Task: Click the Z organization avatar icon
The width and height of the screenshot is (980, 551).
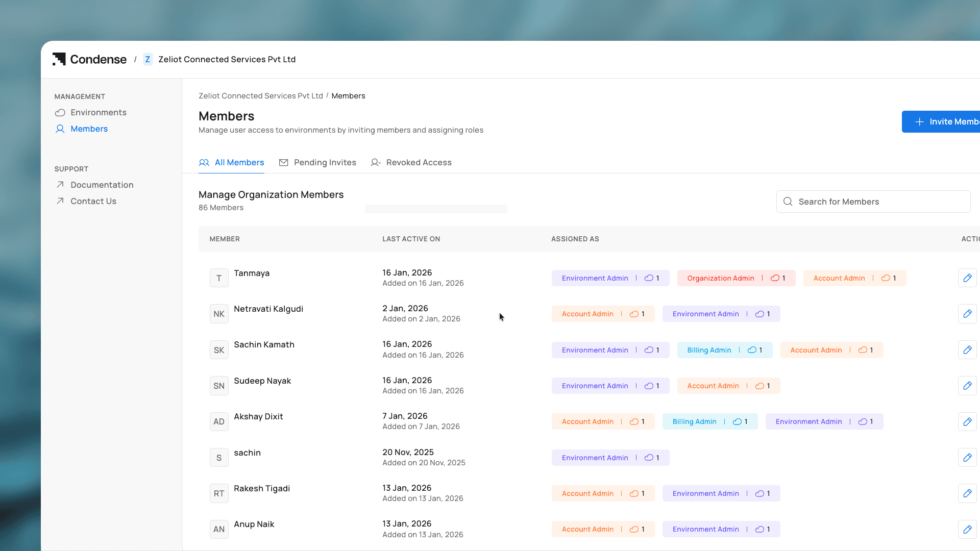Action: click(x=148, y=59)
